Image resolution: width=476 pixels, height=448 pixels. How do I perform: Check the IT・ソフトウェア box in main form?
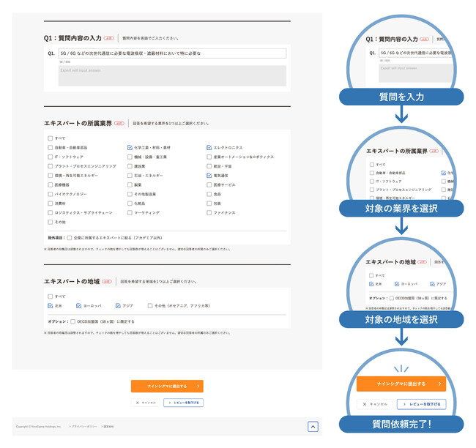[51, 157]
